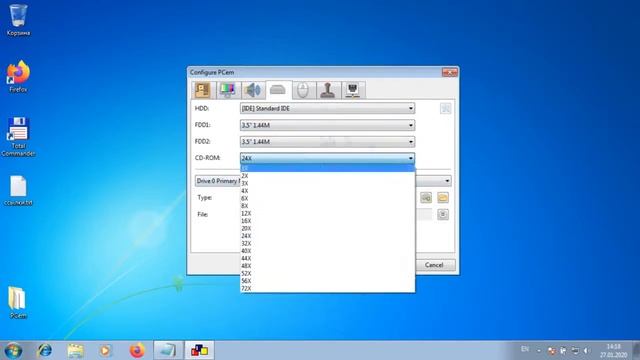Choose 72X CD-ROM speed
Screen dimensions: 640x360
click(327, 289)
